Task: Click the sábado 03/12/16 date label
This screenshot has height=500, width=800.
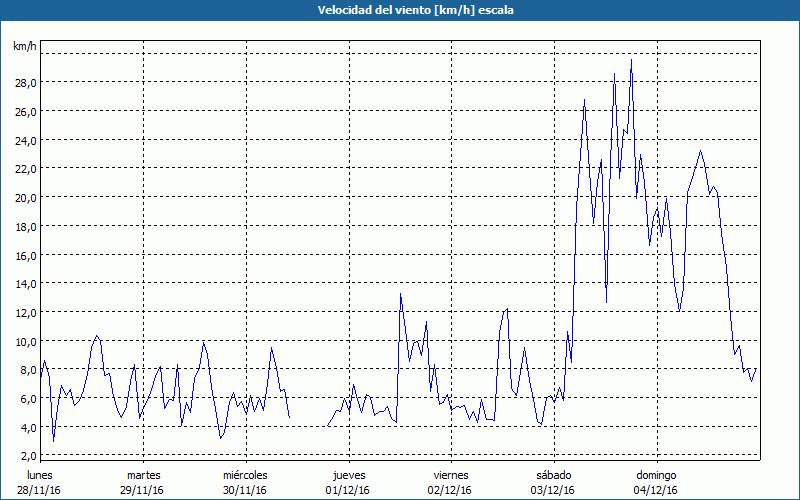Action: (x=552, y=482)
